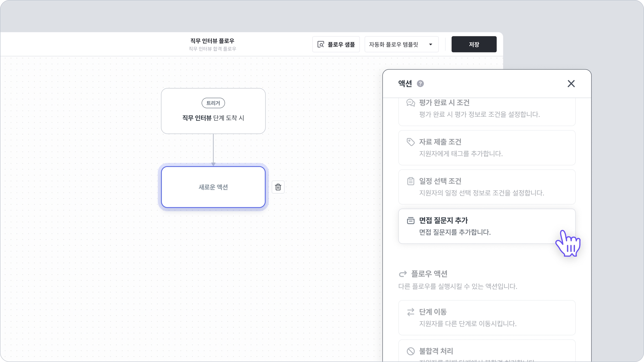This screenshot has width=644, height=362.
Task: Click the trash icon beside the new action node
Action: (x=278, y=187)
